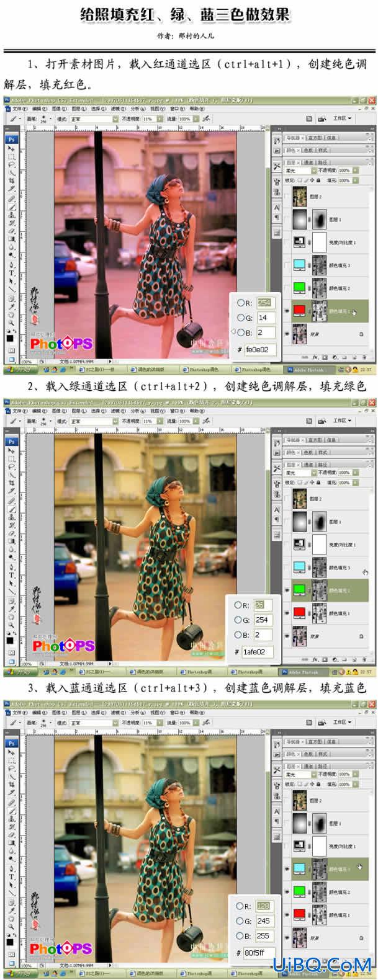Open the 工作区 dropdown in step 2 screenshot
The height and width of the screenshot is (980, 378).
[342, 421]
